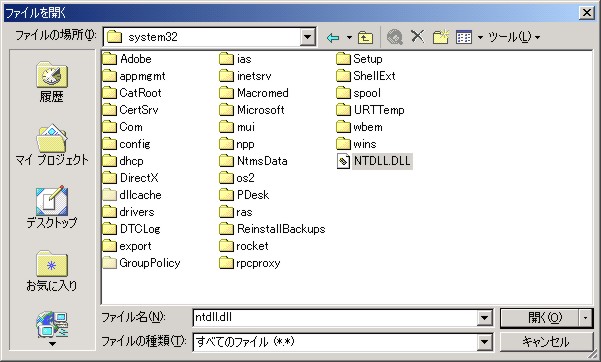
Task: Select the Macromed folder
Action: 254,93
